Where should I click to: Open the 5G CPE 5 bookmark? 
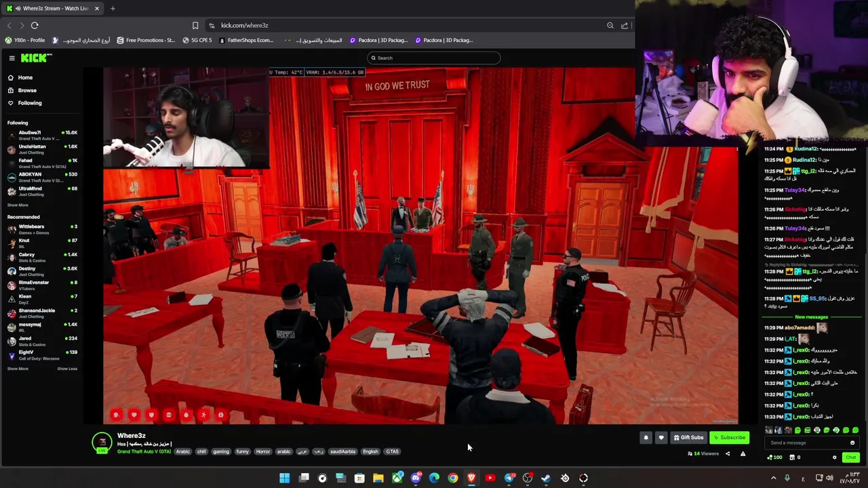197,40
